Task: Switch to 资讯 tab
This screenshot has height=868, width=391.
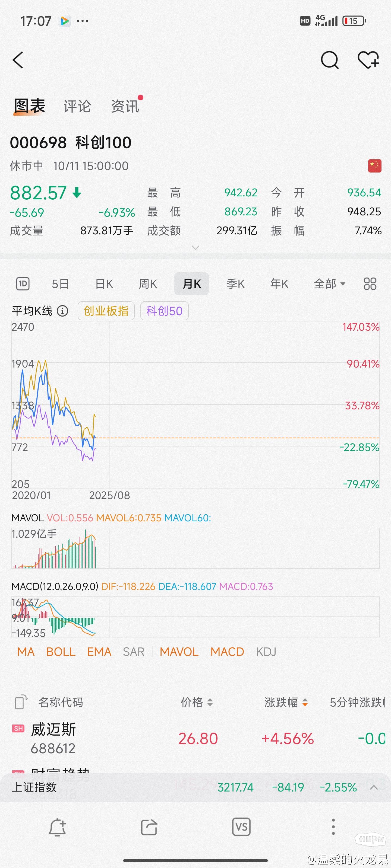Action: click(125, 106)
